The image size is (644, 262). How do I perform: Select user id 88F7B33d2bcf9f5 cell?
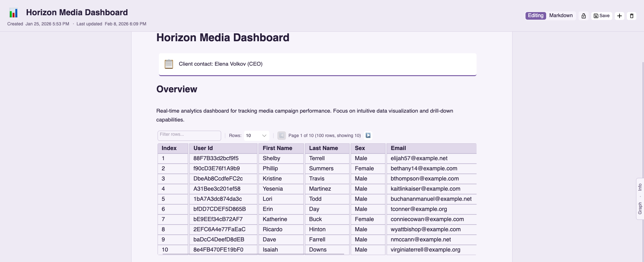[x=223, y=158]
